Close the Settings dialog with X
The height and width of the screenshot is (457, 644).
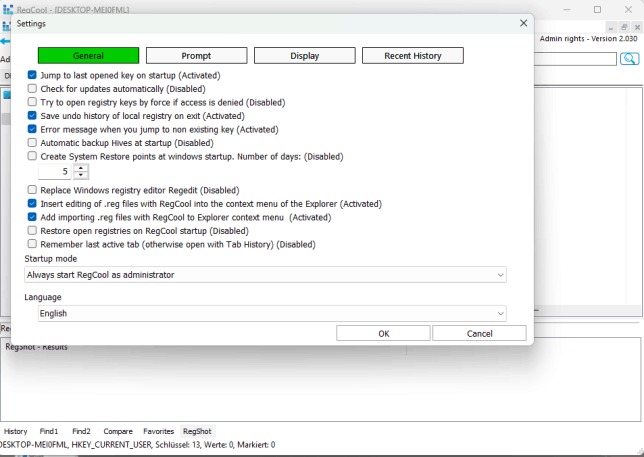tap(523, 23)
